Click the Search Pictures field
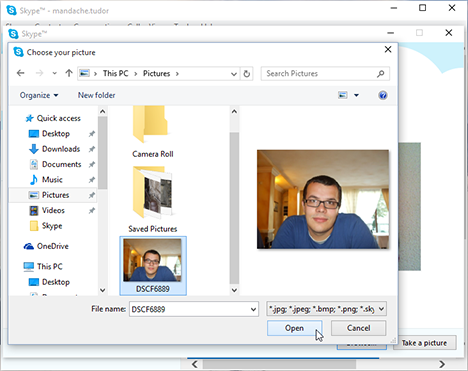This screenshot has width=468, height=371. [325, 74]
